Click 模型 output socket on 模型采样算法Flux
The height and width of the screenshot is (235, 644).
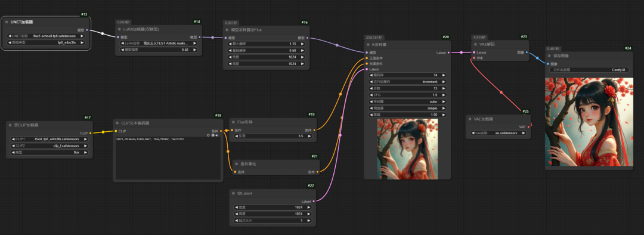coord(307,38)
